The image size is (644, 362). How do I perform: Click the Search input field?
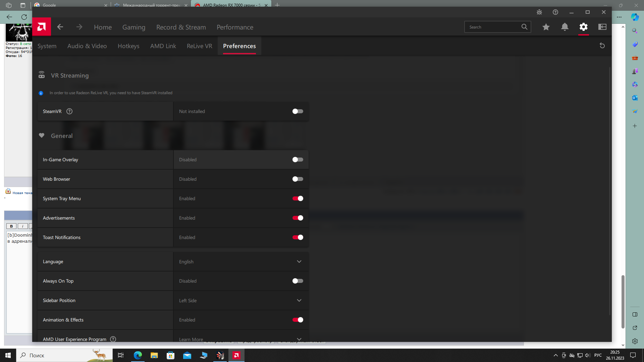coord(492,27)
